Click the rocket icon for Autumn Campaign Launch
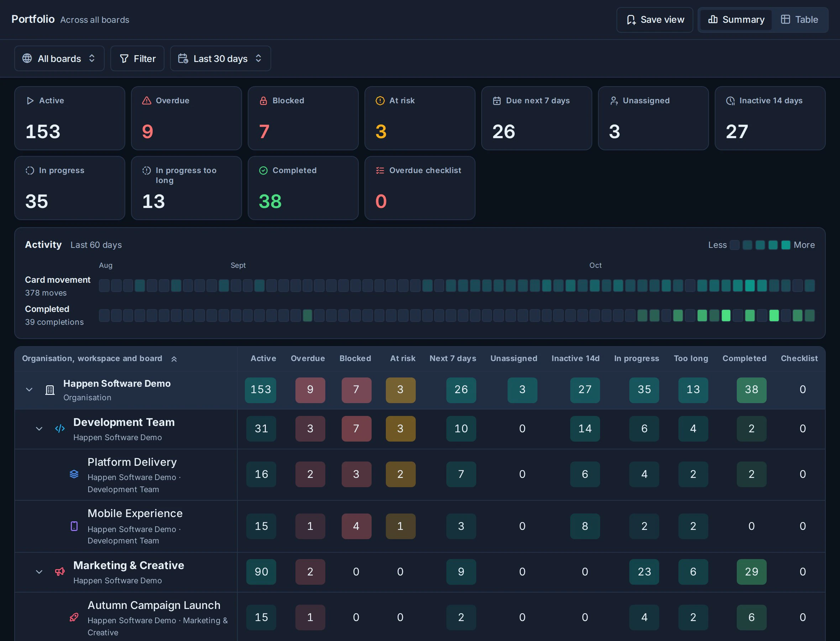The width and height of the screenshot is (840, 641). pos(74,617)
